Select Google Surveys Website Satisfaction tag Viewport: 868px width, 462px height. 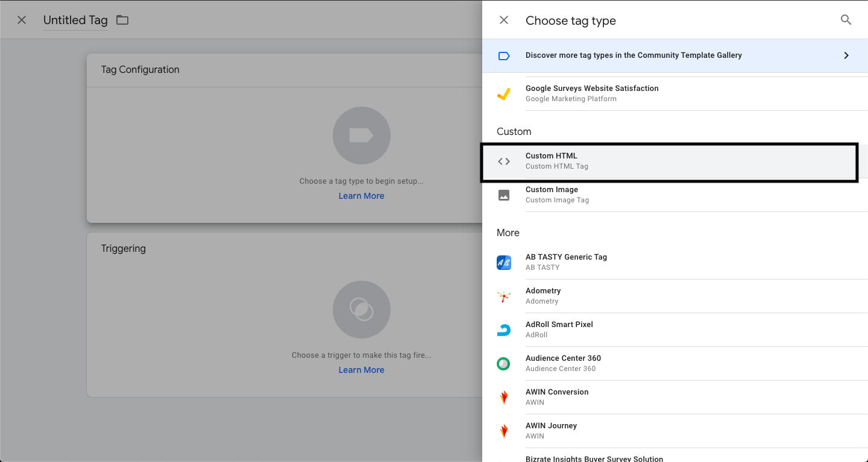point(591,89)
